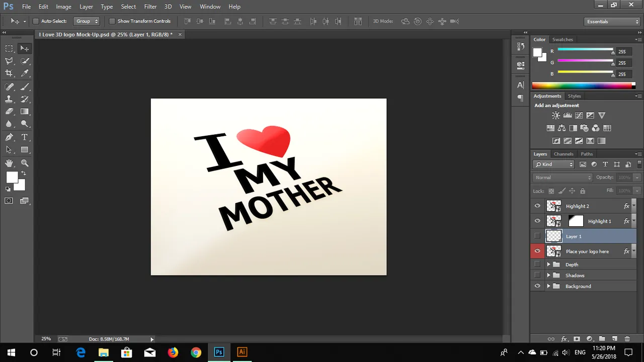The height and width of the screenshot is (362, 644).
Task: Select the Brush tool
Action: coord(24,86)
